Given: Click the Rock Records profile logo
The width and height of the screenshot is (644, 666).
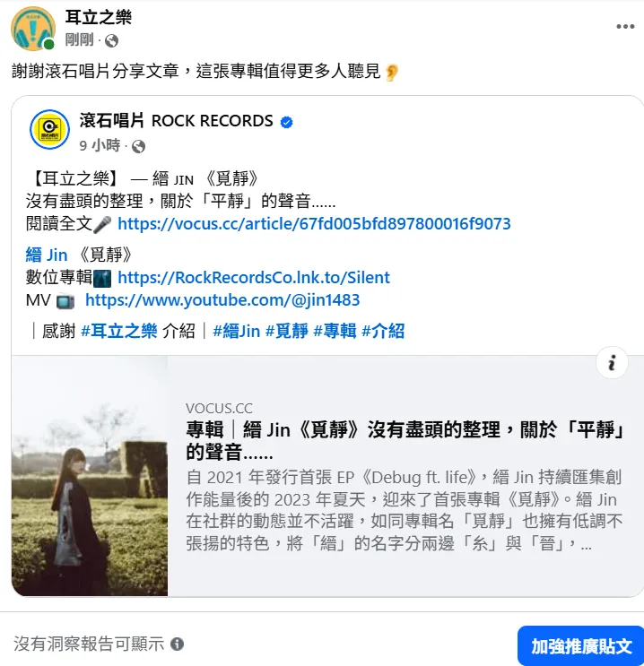Looking at the screenshot, I should click(x=49, y=130).
